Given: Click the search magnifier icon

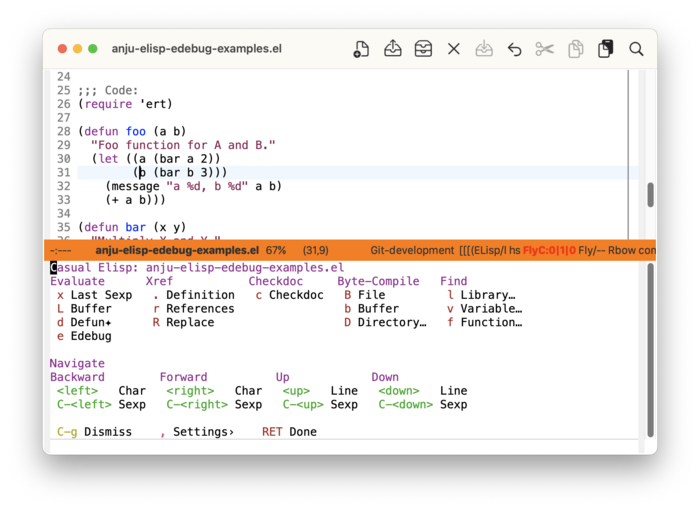Looking at the screenshot, I should (x=636, y=49).
